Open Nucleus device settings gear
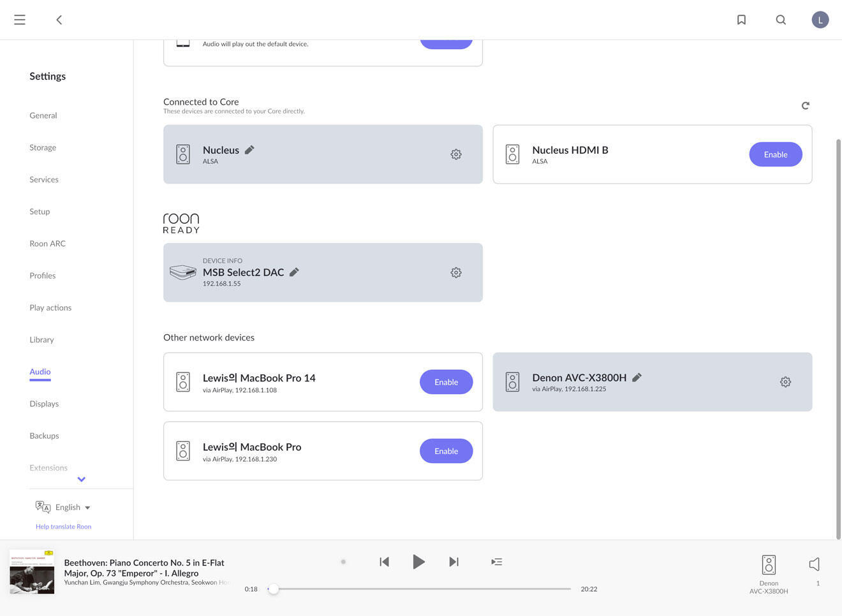The width and height of the screenshot is (842, 616). pyautogui.click(x=456, y=154)
